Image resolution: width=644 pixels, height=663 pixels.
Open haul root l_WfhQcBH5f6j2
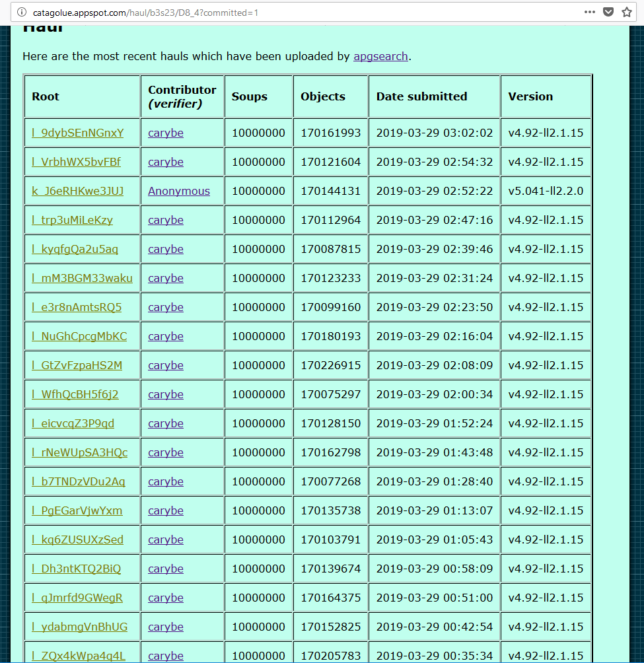(75, 394)
